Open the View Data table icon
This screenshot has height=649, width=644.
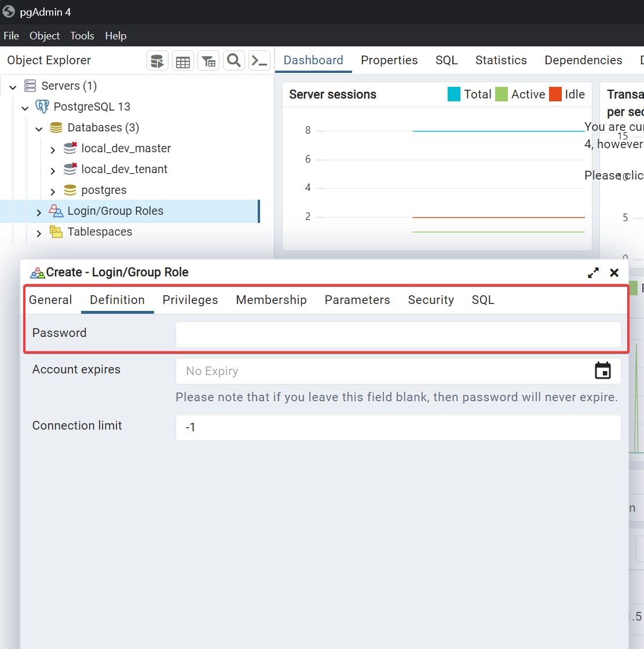[x=183, y=61]
